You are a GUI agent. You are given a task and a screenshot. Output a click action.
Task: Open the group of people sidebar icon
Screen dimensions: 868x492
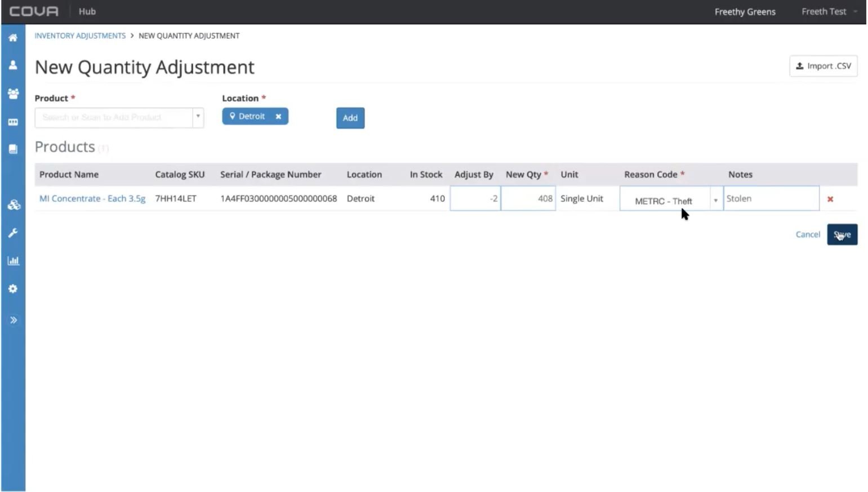pos(13,94)
